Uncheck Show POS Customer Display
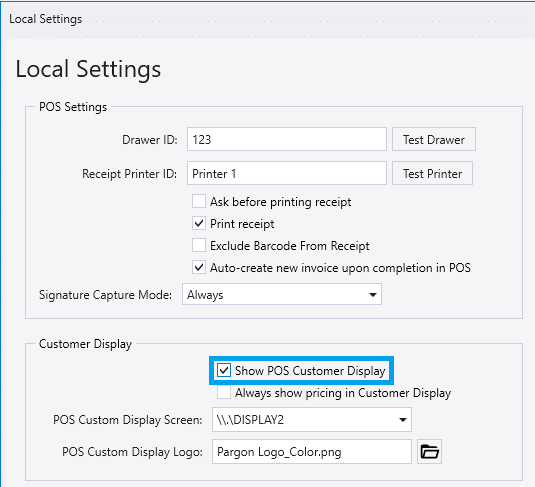This screenshot has height=487, width=535. (x=224, y=370)
